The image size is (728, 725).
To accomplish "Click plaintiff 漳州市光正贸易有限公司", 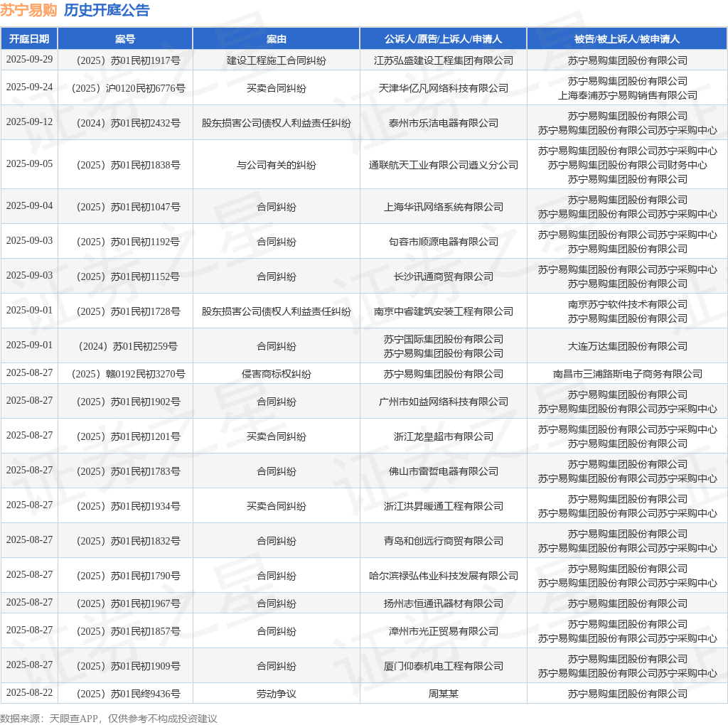I will tap(444, 632).
